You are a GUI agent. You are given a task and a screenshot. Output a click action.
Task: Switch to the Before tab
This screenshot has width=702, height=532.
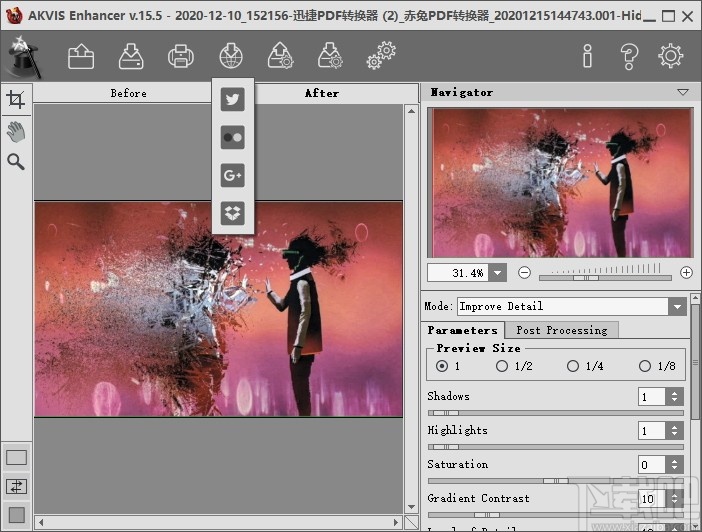pyautogui.click(x=128, y=93)
